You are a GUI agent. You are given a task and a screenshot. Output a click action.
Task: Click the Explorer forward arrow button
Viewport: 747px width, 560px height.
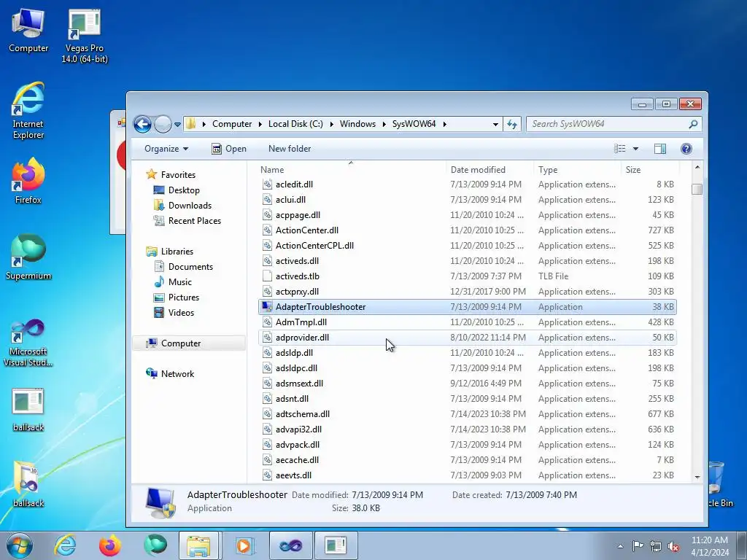coord(163,124)
